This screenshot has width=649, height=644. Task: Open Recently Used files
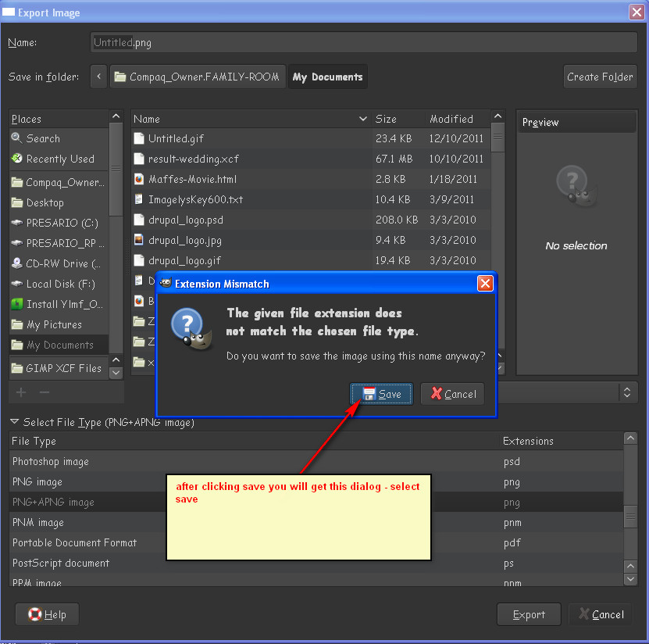59,159
